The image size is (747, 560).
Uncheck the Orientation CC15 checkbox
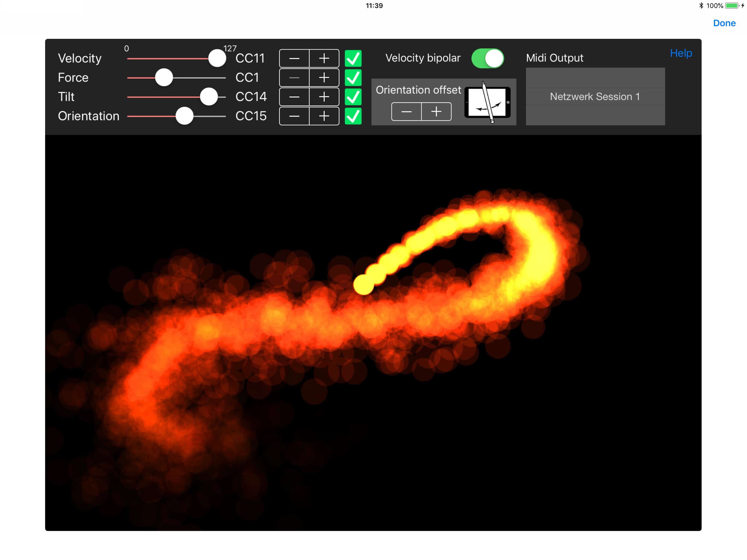pos(353,116)
